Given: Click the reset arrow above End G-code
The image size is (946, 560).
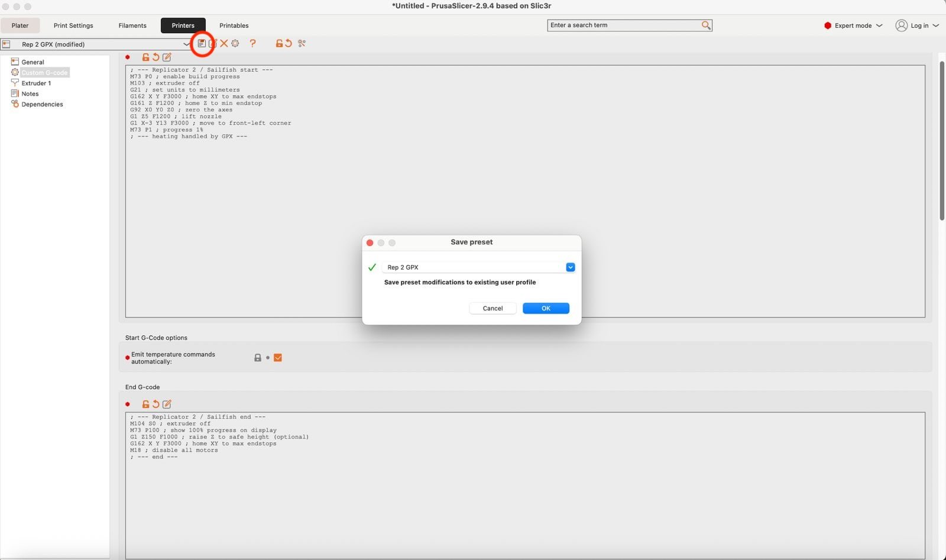Looking at the screenshot, I should tap(156, 404).
